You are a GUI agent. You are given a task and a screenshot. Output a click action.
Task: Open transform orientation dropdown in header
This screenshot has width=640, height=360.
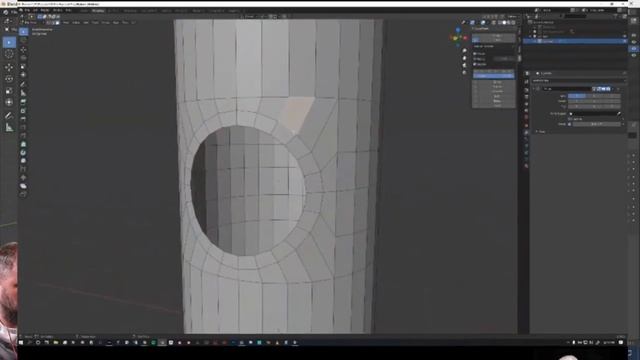249,16
